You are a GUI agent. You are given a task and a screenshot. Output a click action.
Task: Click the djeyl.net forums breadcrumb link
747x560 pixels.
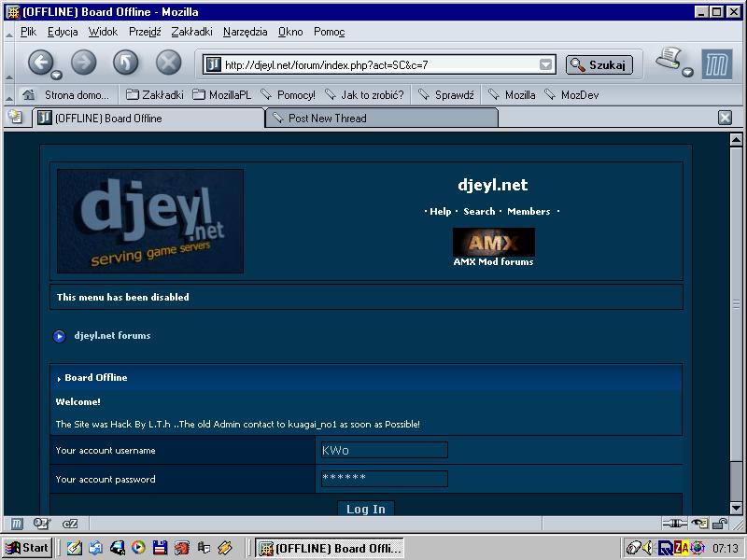click(112, 336)
